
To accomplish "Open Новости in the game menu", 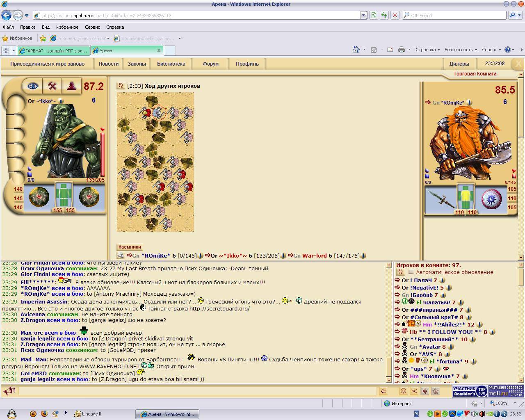I will pyautogui.click(x=109, y=64).
